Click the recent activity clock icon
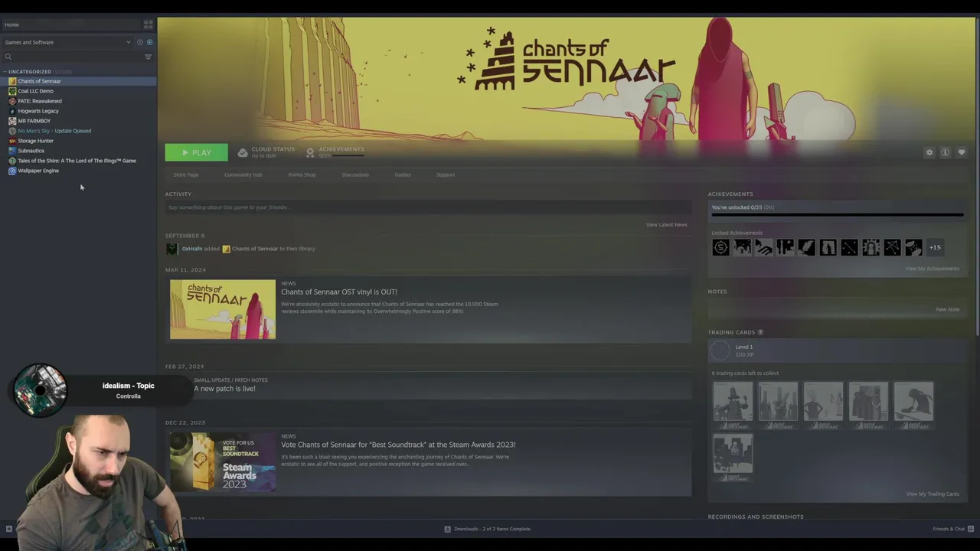 coord(139,42)
